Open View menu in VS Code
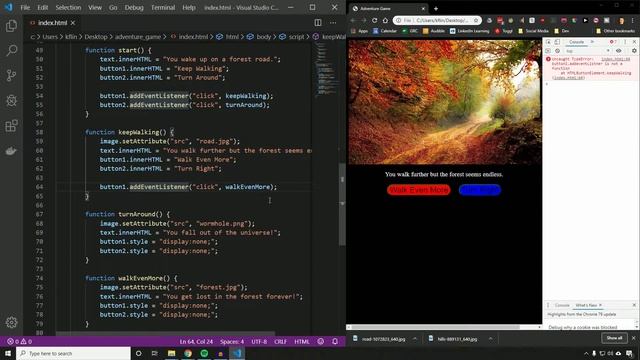640x360 pixels. [95, 7]
